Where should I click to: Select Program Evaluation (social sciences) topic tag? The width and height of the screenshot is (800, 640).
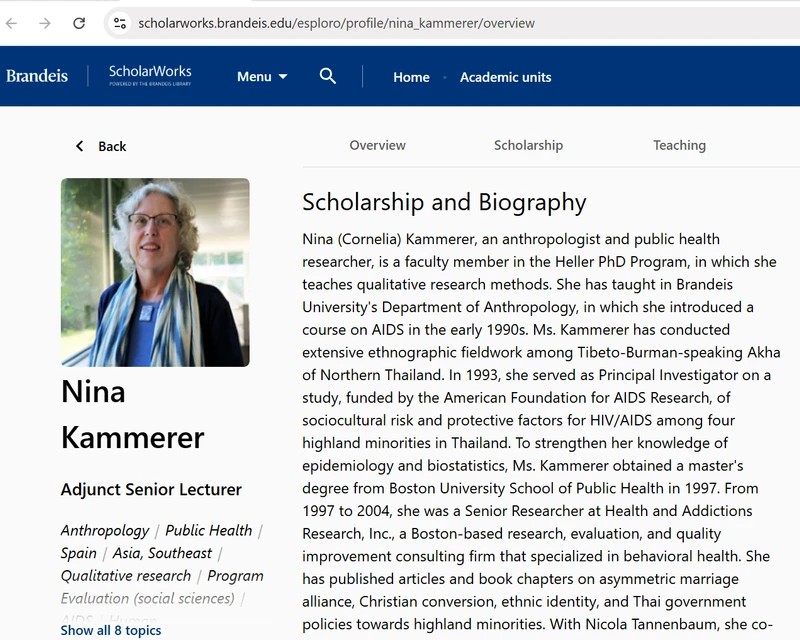pyautogui.click(x=162, y=587)
